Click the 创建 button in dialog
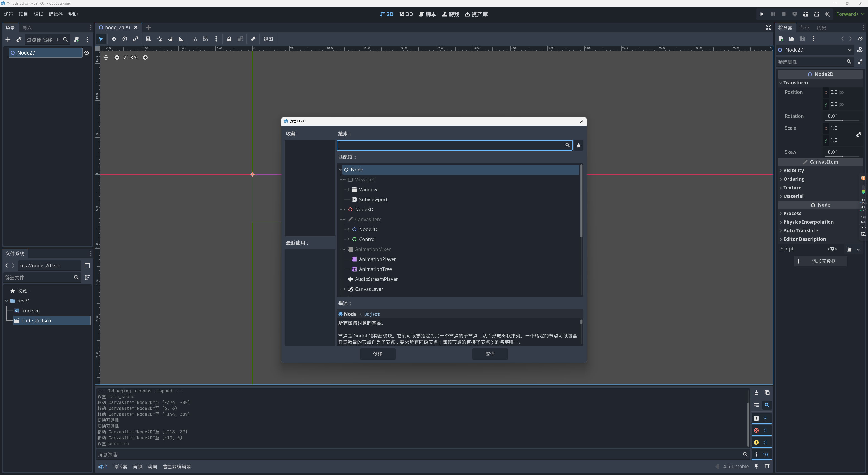868x475 pixels. coord(377,354)
